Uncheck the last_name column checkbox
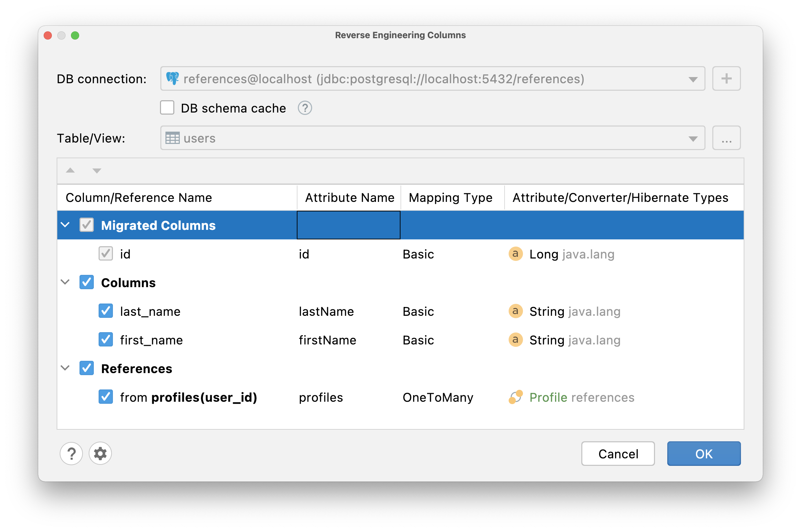The image size is (801, 532). coord(106,311)
